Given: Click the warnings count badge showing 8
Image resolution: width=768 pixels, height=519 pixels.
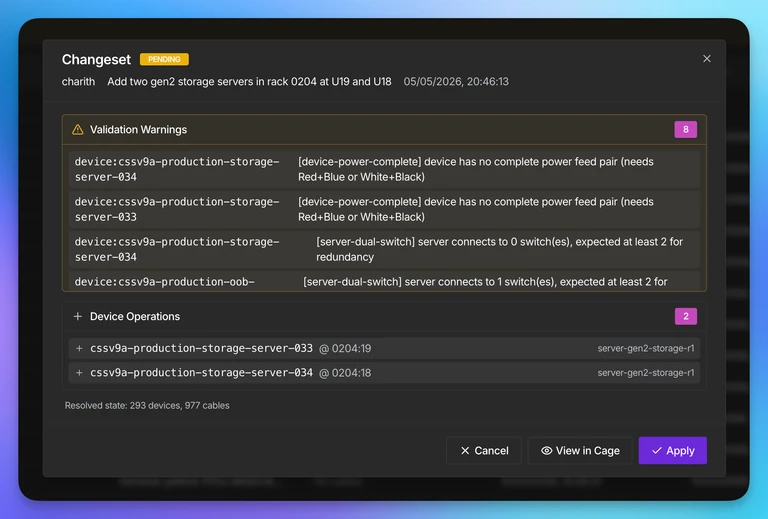Looking at the screenshot, I should [x=685, y=129].
